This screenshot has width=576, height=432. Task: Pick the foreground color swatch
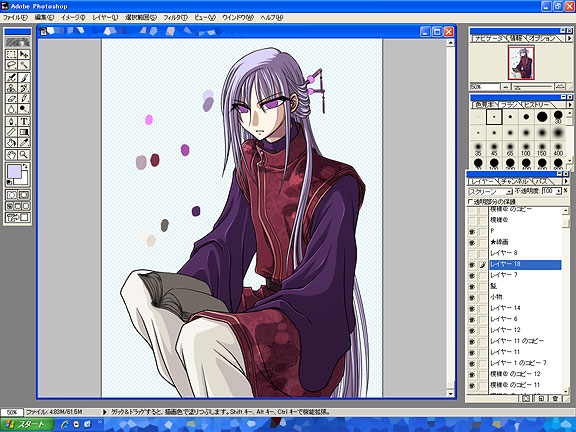pyautogui.click(x=14, y=171)
